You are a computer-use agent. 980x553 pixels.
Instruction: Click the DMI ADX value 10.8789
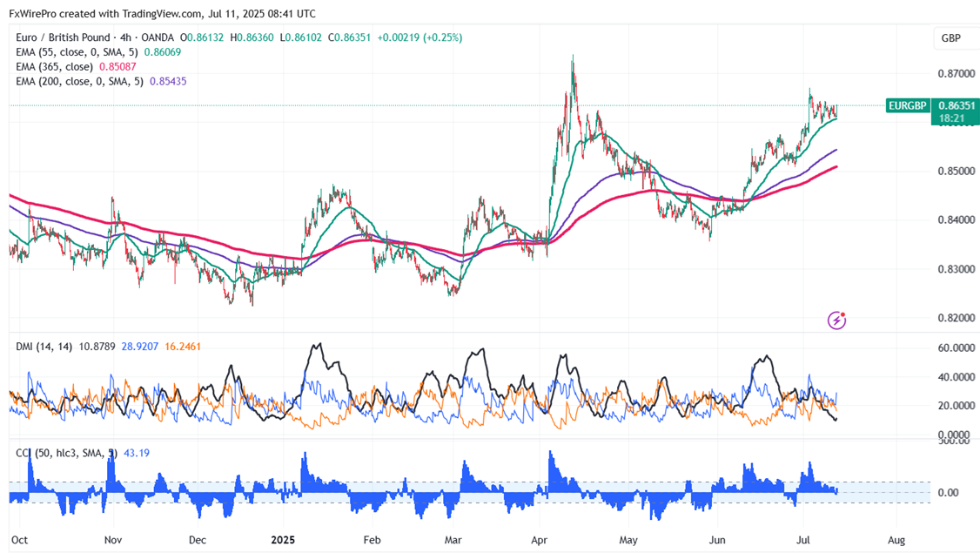97,346
